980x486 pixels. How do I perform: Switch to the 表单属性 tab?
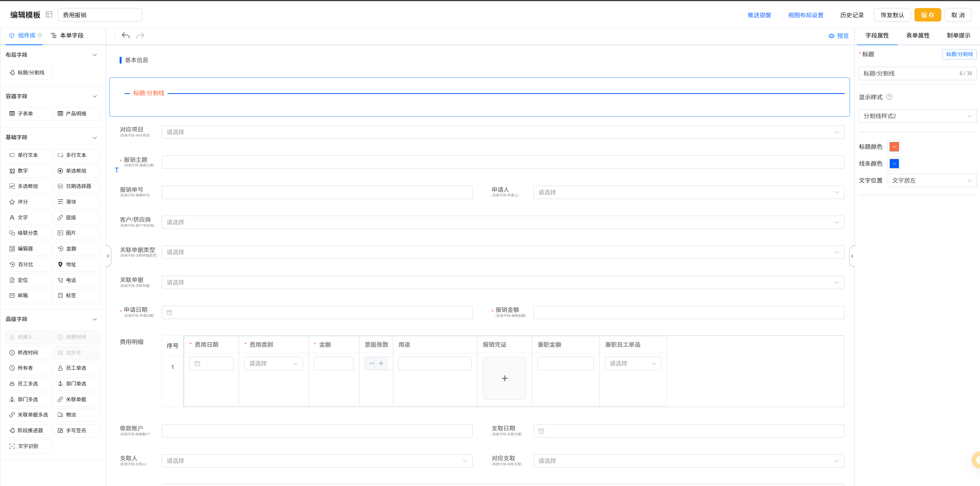pos(918,35)
